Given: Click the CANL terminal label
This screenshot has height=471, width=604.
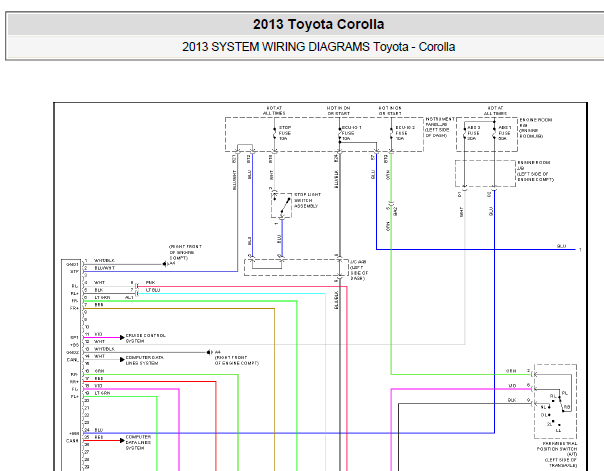Looking at the screenshot, I should (x=73, y=360).
